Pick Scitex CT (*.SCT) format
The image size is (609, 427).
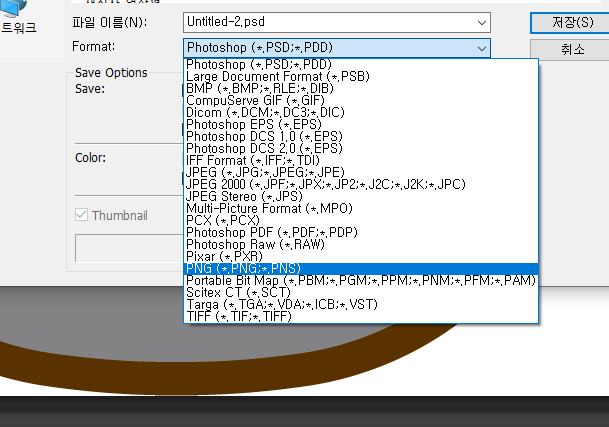pyautogui.click(x=361, y=293)
